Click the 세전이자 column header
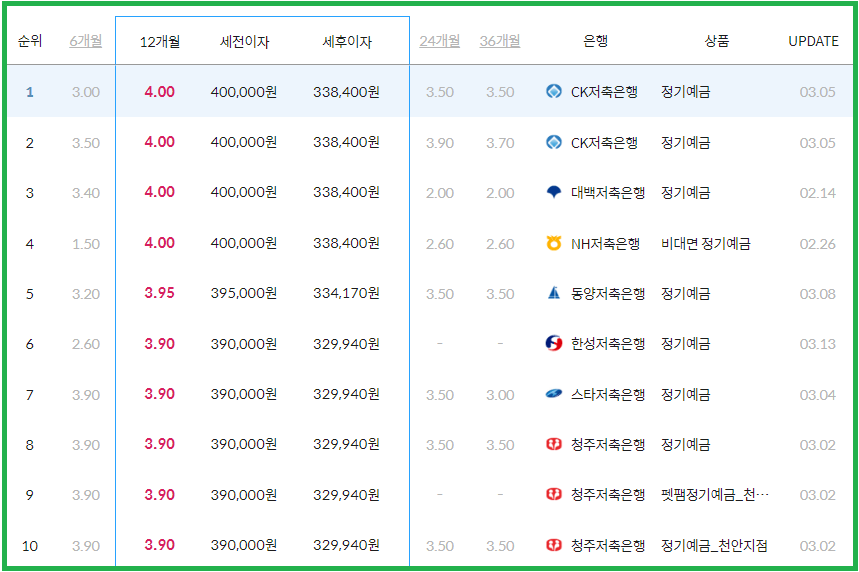Viewport: 859px width, 572px height. point(244,42)
